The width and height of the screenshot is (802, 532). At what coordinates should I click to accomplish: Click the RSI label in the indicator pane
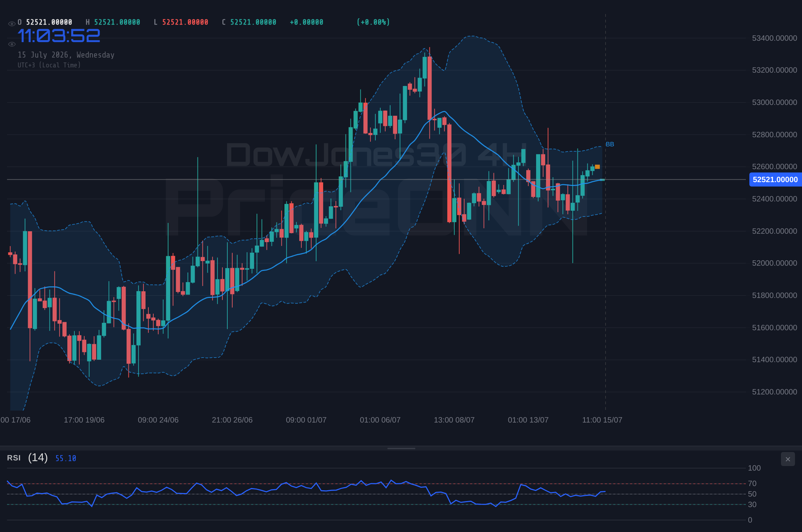click(x=14, y=458)
